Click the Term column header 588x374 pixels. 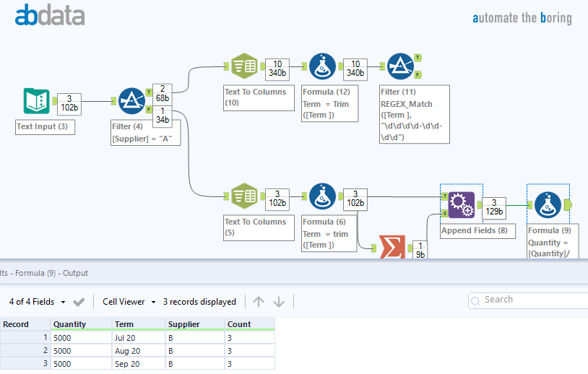click(139, 324)
